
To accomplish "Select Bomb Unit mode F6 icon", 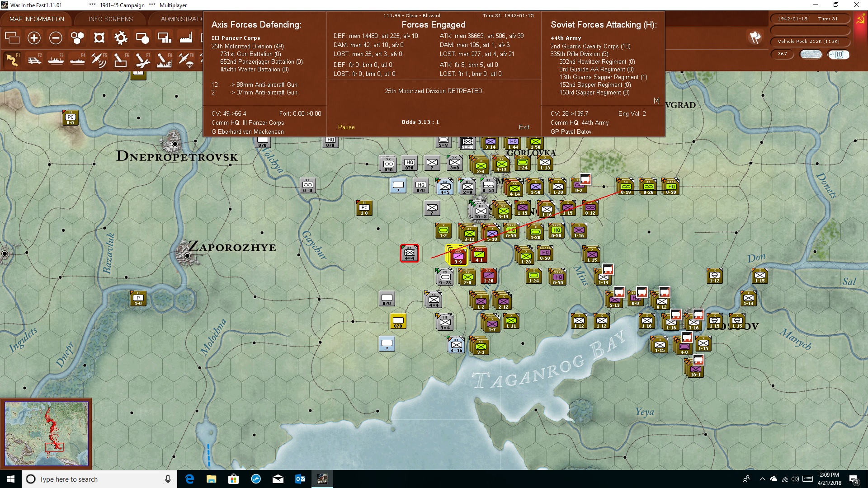I will click(x=121, y=60).
